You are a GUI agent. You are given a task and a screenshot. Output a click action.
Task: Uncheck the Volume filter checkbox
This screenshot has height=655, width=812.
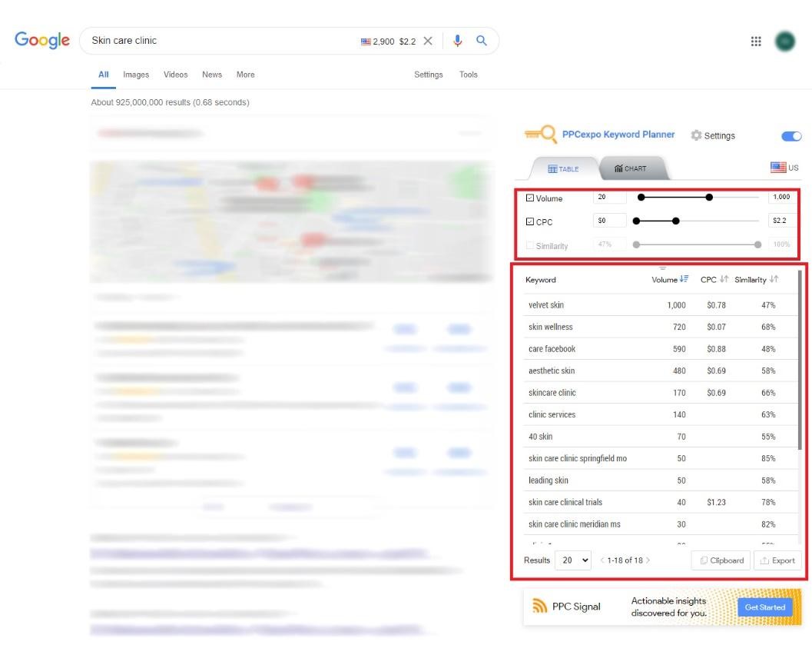[530, 198]
